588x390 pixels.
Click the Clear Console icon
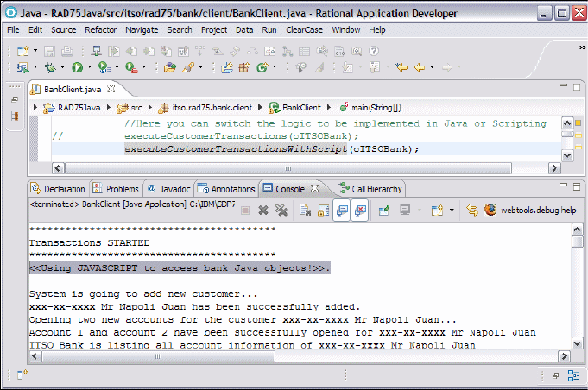(305, 210)
